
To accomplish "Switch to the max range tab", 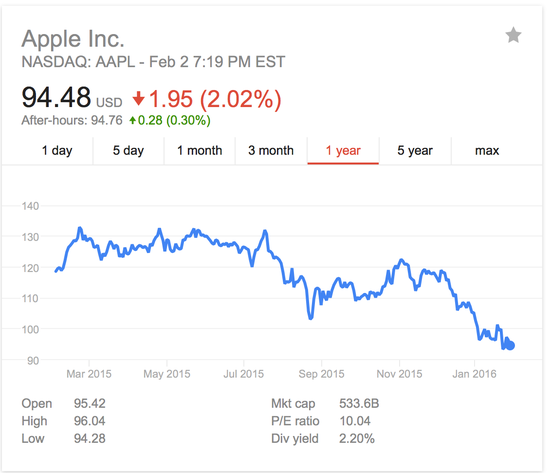I will [487, 151].
